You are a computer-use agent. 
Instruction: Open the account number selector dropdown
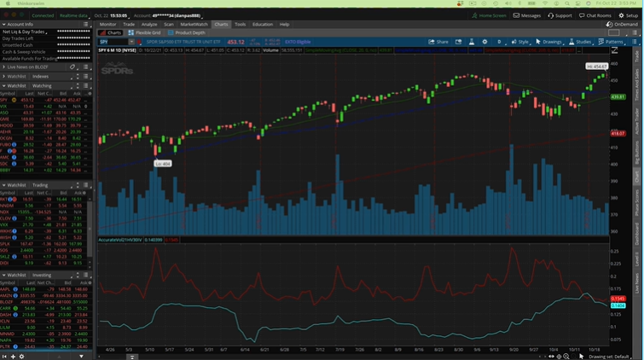coord(177,15)
